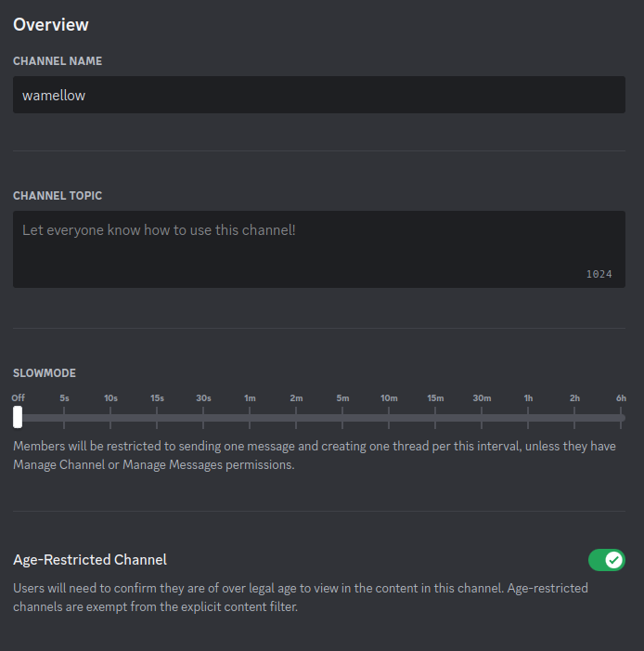This screenshot has height=651, width=644.
Task: Pick the 2m slowmode interval
Action: point(296,418)
